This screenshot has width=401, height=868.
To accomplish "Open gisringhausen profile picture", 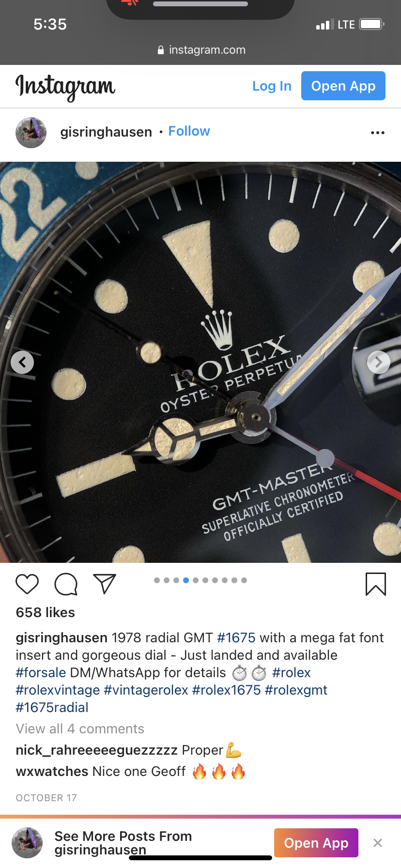I will [x=31, y=132].
